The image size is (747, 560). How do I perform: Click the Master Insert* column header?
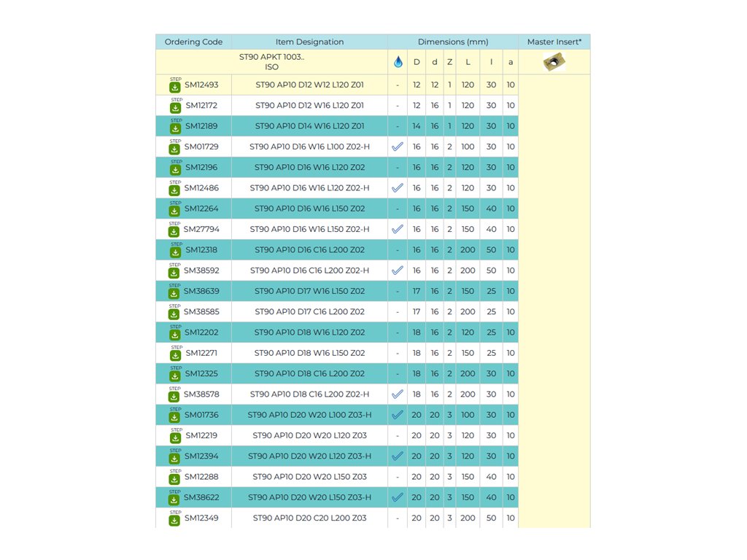click(x=554, y=42)
